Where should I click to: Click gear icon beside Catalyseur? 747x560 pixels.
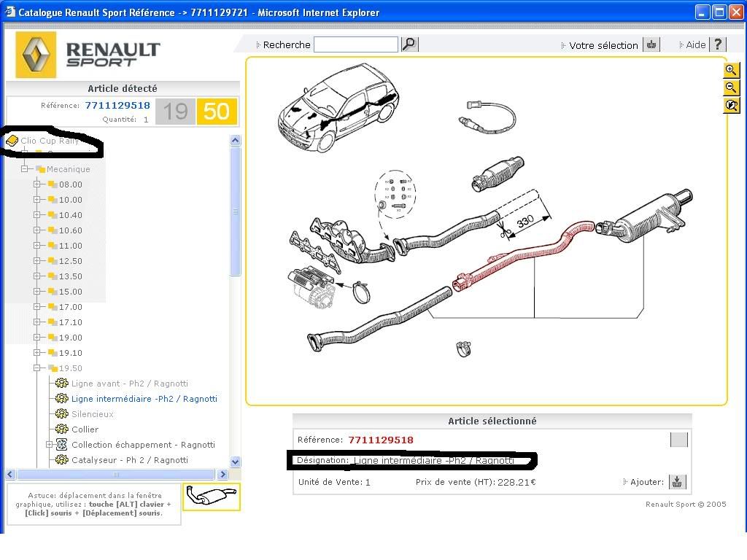point(61,459)
